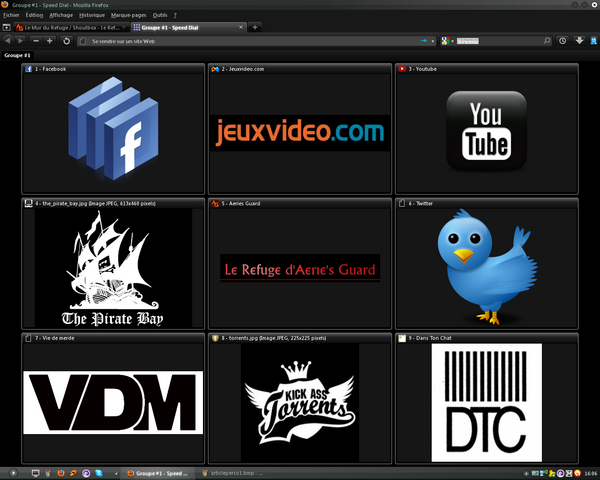600x480 pixels.
Task: Click the Dans Ton Chat favicon in dial 9 header
Action: 402,338
